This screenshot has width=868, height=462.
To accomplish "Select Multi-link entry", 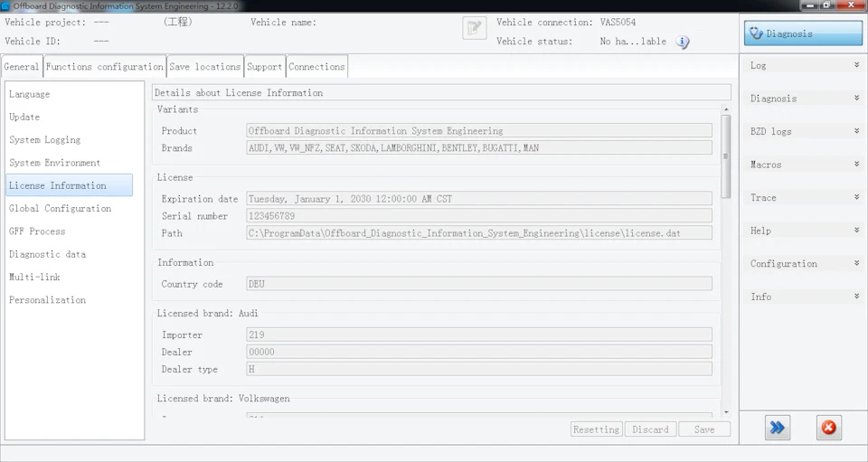I will (x=34, y=277).
